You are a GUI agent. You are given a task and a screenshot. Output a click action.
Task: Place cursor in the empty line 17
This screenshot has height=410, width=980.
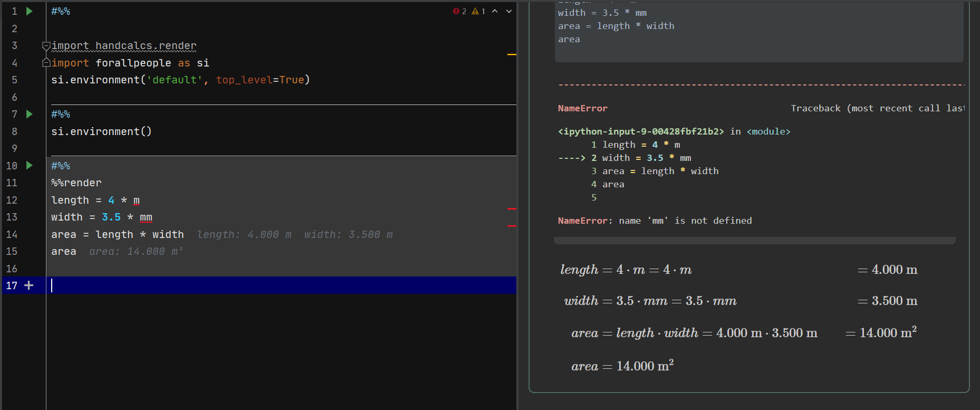click(x=281, y=285)
